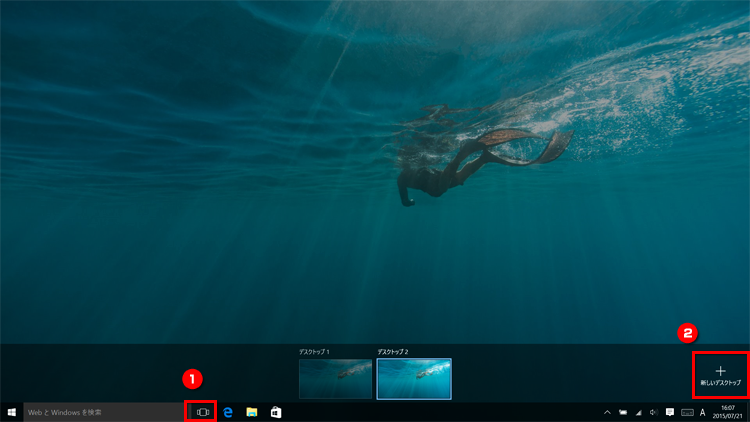Open the Windows Start menu
The width and height of the screenshot is (750, 422).
point(12,412)
